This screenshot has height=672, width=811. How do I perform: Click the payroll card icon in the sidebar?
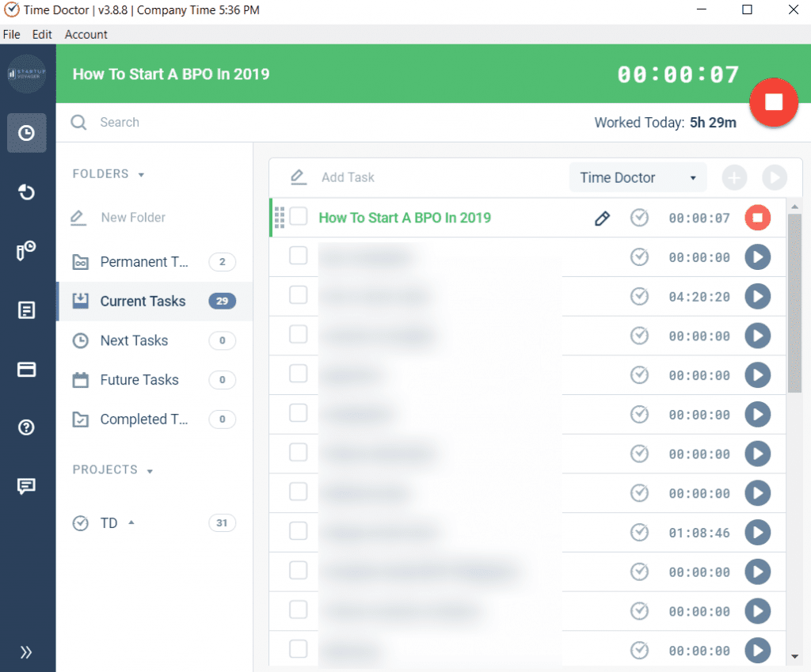tap(26, 368)
